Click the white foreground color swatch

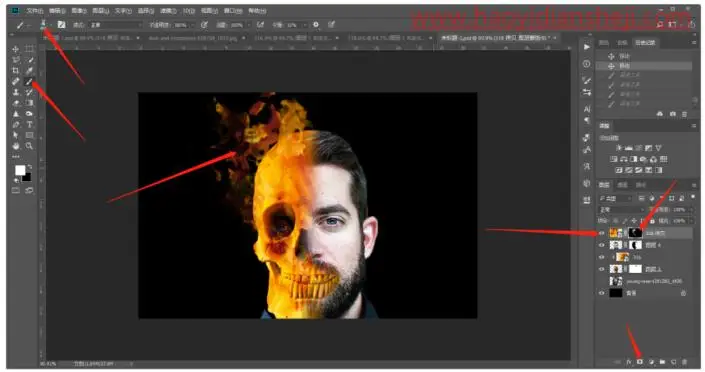pyautogui.click(x=20, y=170)
